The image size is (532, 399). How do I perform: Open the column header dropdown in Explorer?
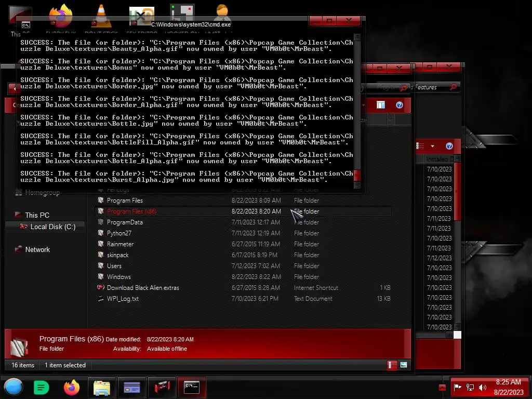click(x=391, y=120)
